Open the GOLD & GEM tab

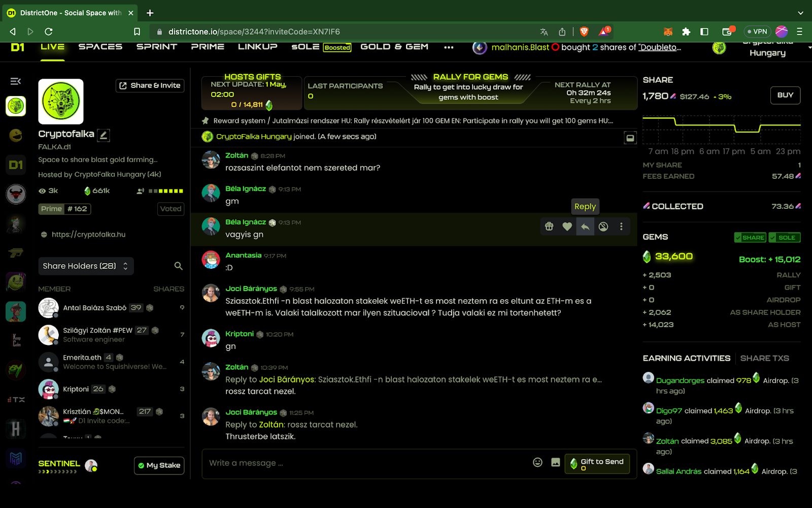[394, 47]
